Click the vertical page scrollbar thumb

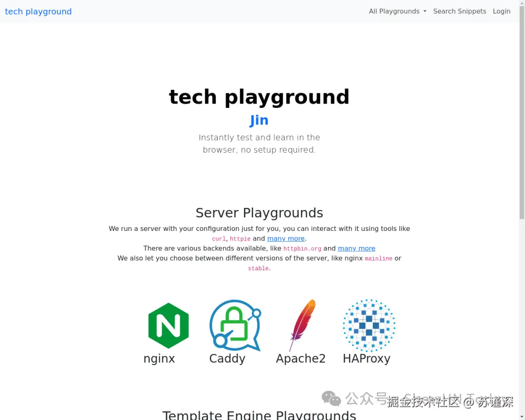(x=522, y=113)
